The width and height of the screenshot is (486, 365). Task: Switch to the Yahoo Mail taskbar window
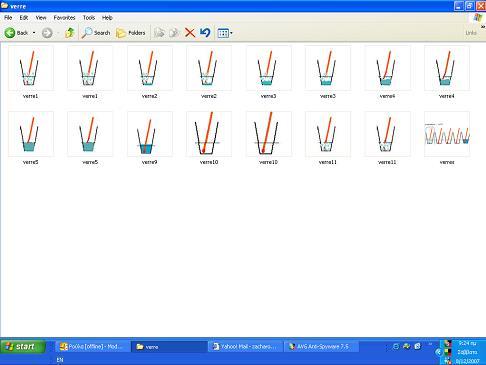tap(245, 347)
